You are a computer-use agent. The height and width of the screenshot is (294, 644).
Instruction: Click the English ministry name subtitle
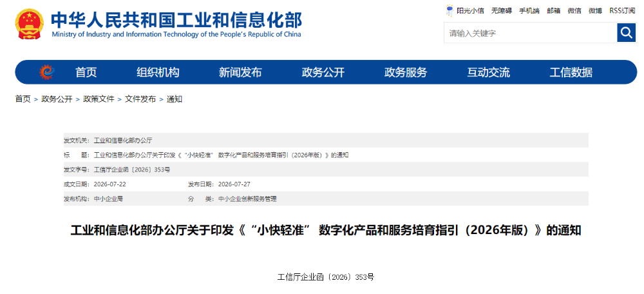coord(176,34)
